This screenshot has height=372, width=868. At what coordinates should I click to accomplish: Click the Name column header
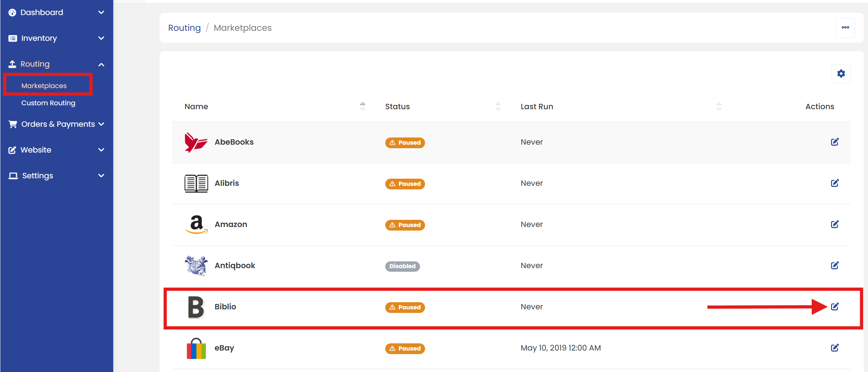coord(196,106)
